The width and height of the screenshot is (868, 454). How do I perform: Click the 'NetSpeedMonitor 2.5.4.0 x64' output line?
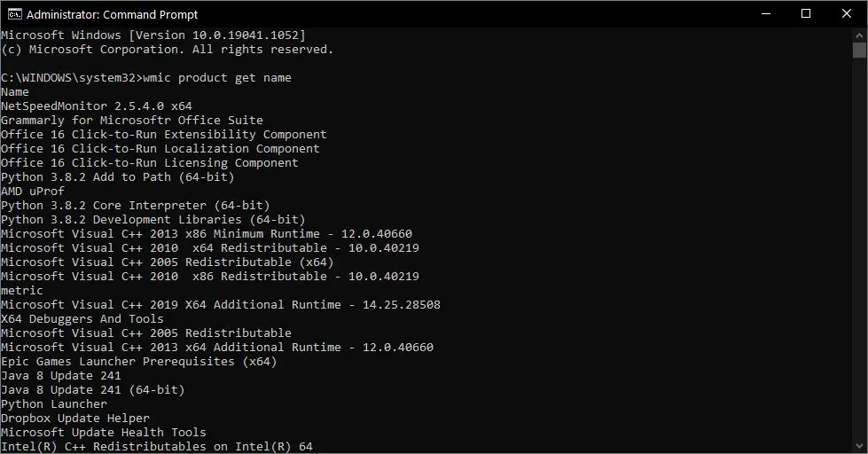(x=97, y=106)
